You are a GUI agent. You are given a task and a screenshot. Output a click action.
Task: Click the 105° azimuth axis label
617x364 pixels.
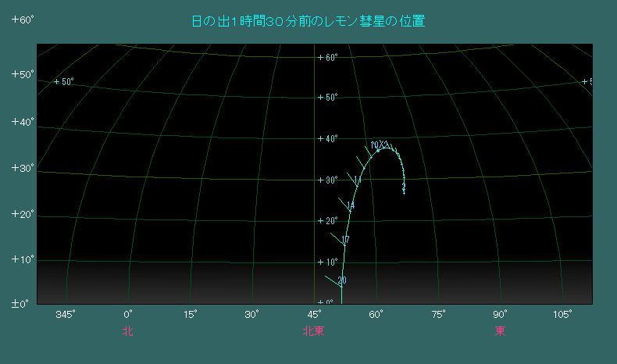[x=562, y=314]
